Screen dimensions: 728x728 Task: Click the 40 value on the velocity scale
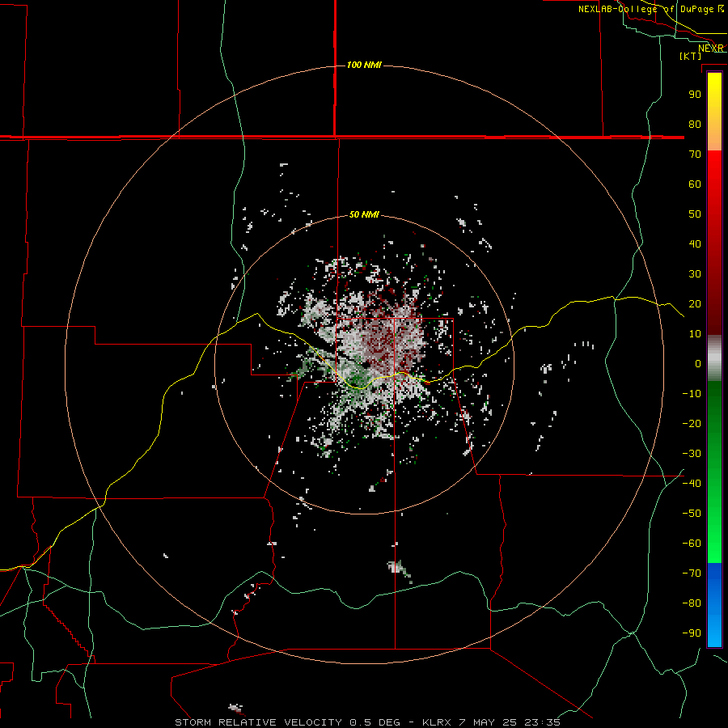pyautogui.click(x=695, y=243)
